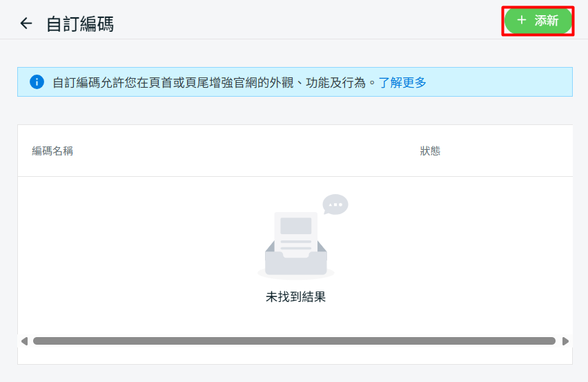Click the blue info icon in banner
Image resolution: width=588 pixels, height=382 pixels.
click(x=37, y=82)
